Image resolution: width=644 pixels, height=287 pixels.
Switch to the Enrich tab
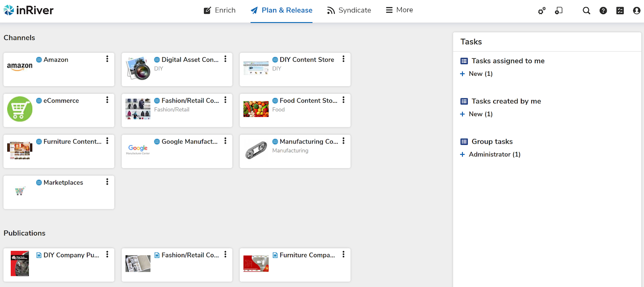point(219,10)
